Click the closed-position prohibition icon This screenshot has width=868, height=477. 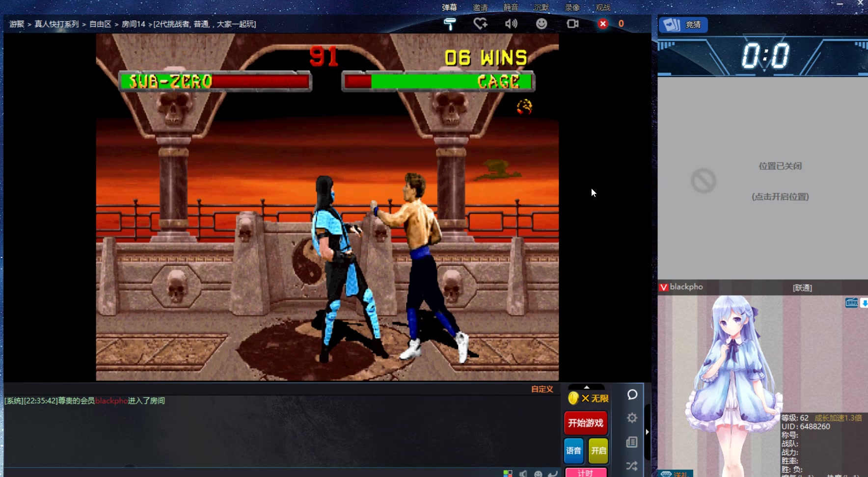click(x=704, y=181)
